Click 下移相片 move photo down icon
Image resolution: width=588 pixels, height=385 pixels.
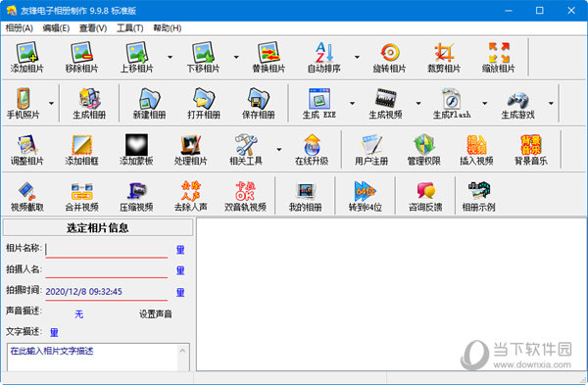[x=203, y=57]
